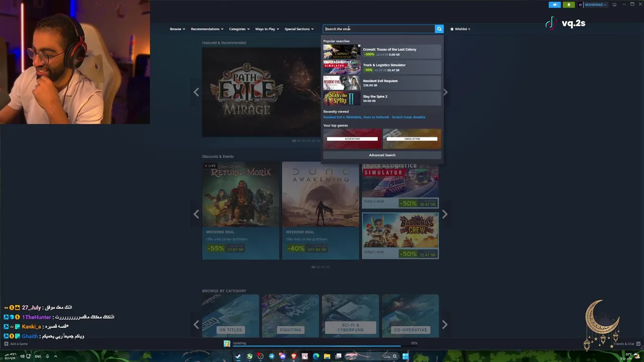Browse the VR Titles category

point(230,316)
